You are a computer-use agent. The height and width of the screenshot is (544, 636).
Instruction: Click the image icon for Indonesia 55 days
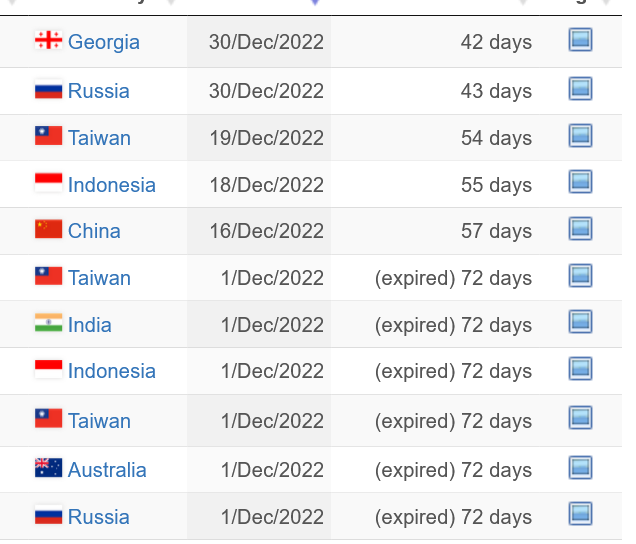tap(580, 182)
